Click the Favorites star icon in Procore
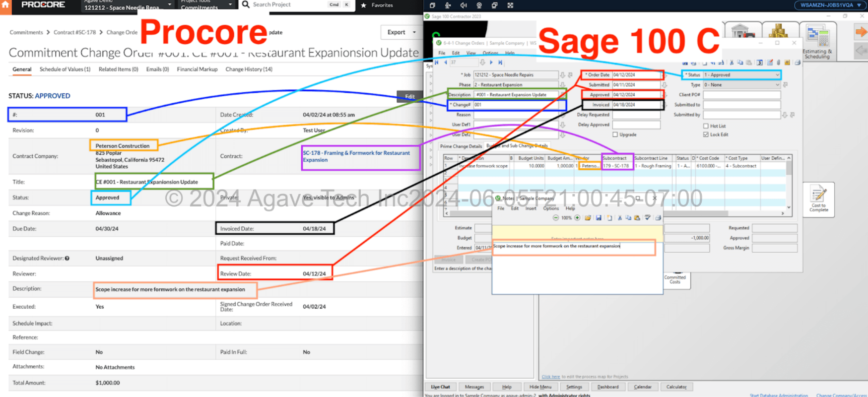Viewport: 868px width, 397px height. (x=364, y=5)
